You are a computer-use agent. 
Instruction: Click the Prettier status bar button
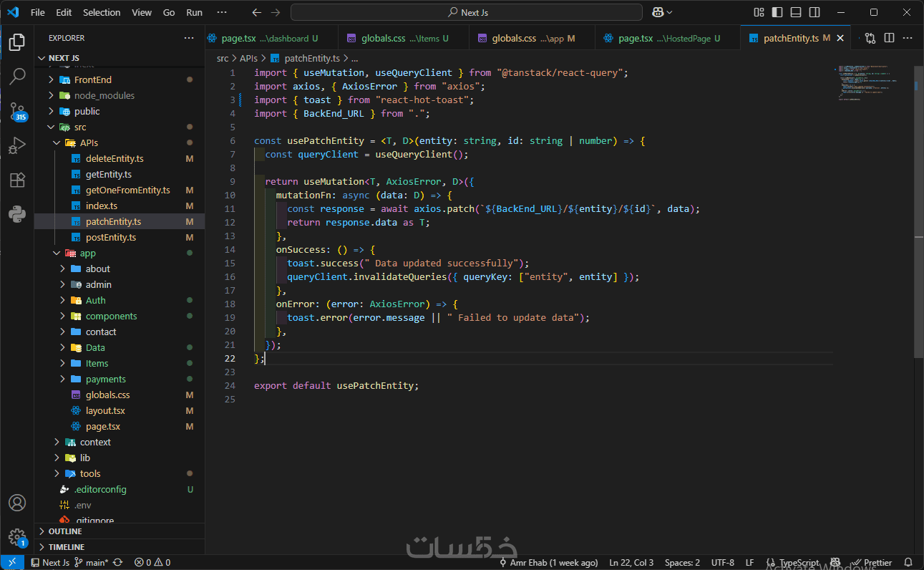(x=872, y=563)
